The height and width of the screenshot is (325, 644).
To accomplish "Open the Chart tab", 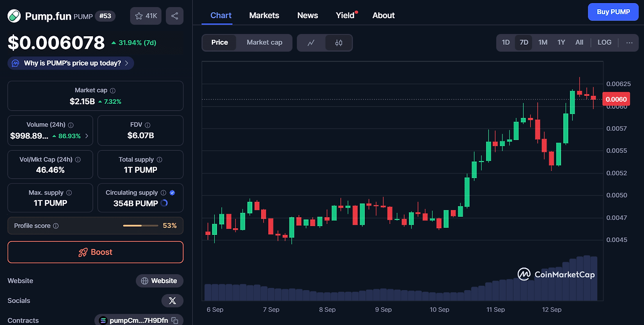I will 221,15.
